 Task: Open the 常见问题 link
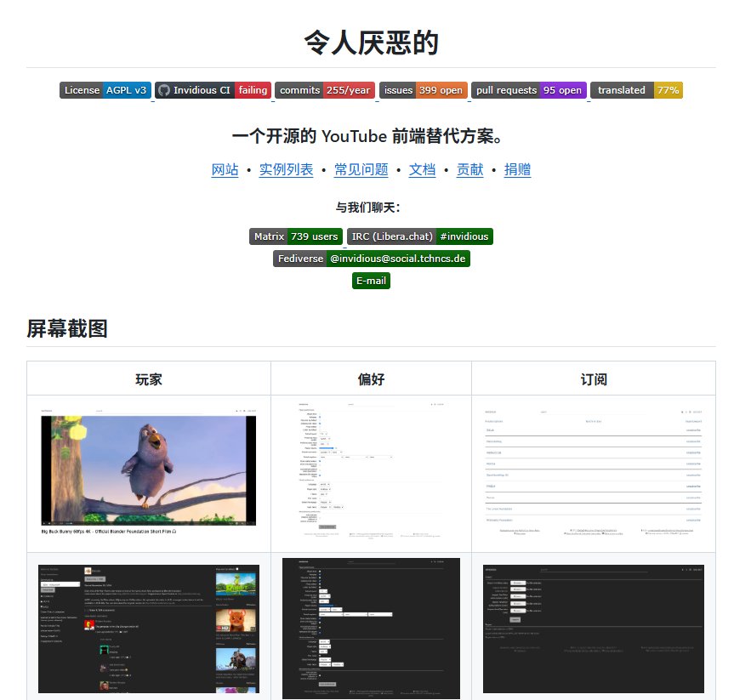361,169
